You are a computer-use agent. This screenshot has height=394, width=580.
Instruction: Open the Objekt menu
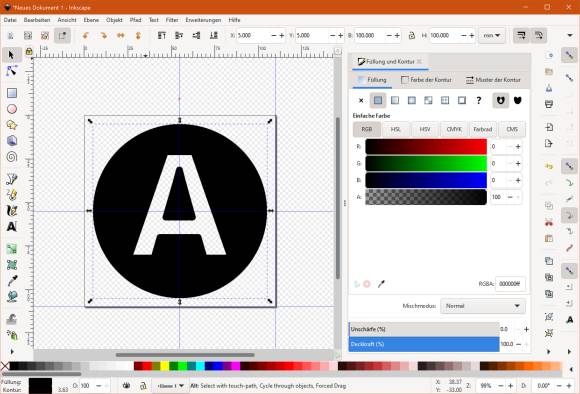[x=114, y=20]
